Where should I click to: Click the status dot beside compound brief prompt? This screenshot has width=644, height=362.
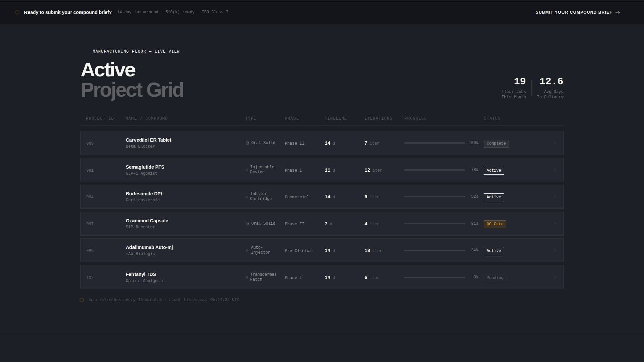pos(17,12)
